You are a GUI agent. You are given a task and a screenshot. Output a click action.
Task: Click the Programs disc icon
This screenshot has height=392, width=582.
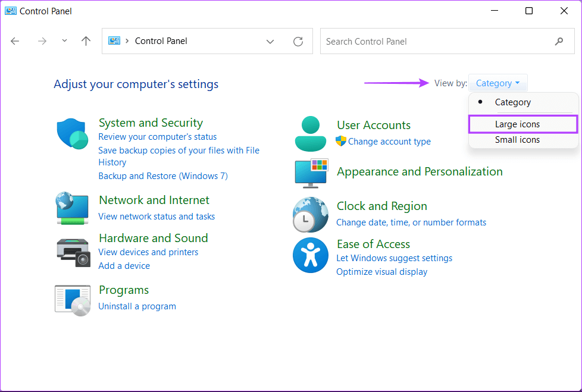(73, 300)
